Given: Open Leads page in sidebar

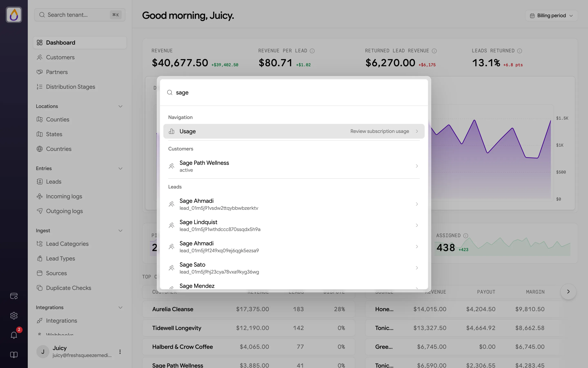Looking at the screenshot, I should tap(80, 182).
